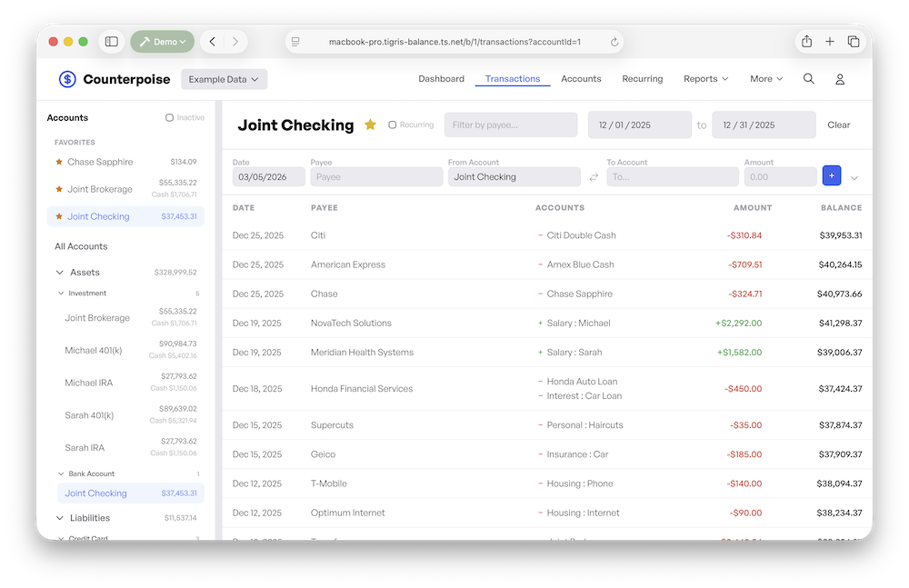Expand the Liabilities section
909x588 pixels.
(x=60, y=518)
